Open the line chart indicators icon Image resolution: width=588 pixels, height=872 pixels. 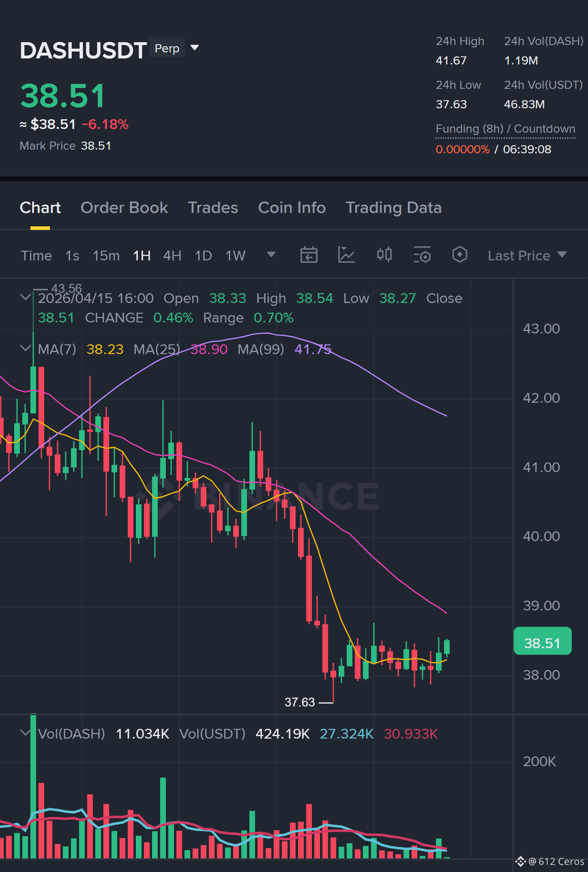coord(346,255)
